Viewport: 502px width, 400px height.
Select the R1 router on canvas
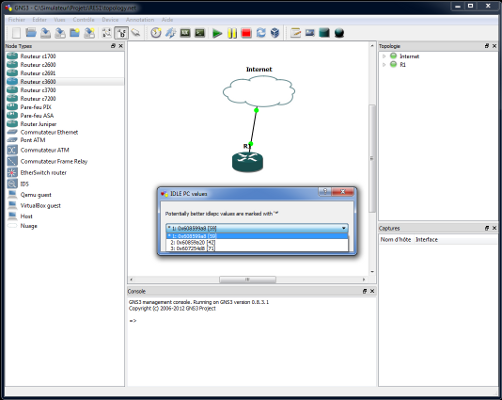pos(247,162)
